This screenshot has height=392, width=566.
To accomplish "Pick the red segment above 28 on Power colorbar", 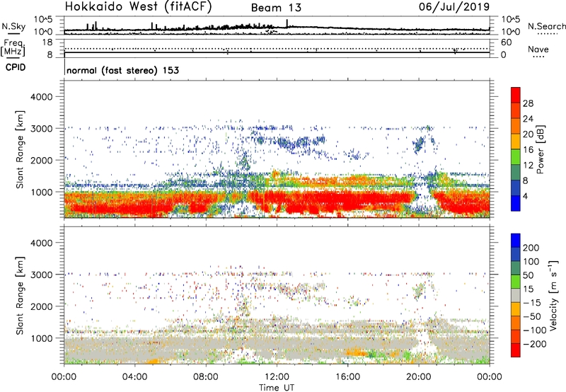I will [516, 95].
